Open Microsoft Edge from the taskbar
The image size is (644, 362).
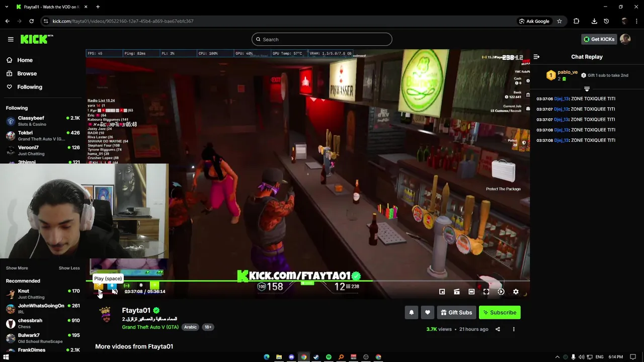pyautogui.click(x=267, y=357)
